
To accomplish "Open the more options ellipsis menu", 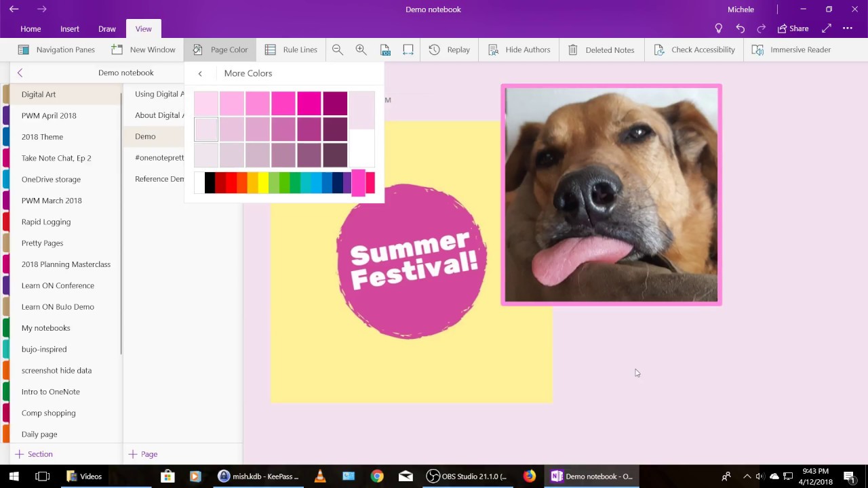I will point(848,28).
